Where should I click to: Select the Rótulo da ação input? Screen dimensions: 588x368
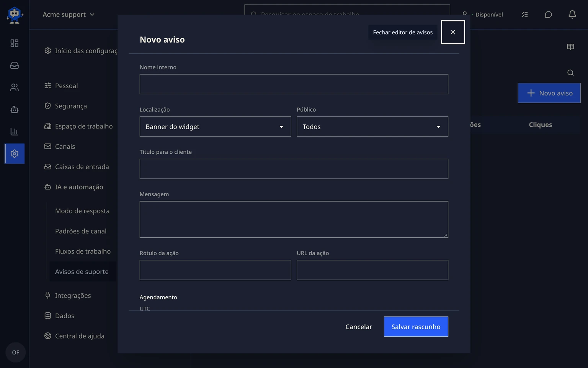tap(215, 270)
